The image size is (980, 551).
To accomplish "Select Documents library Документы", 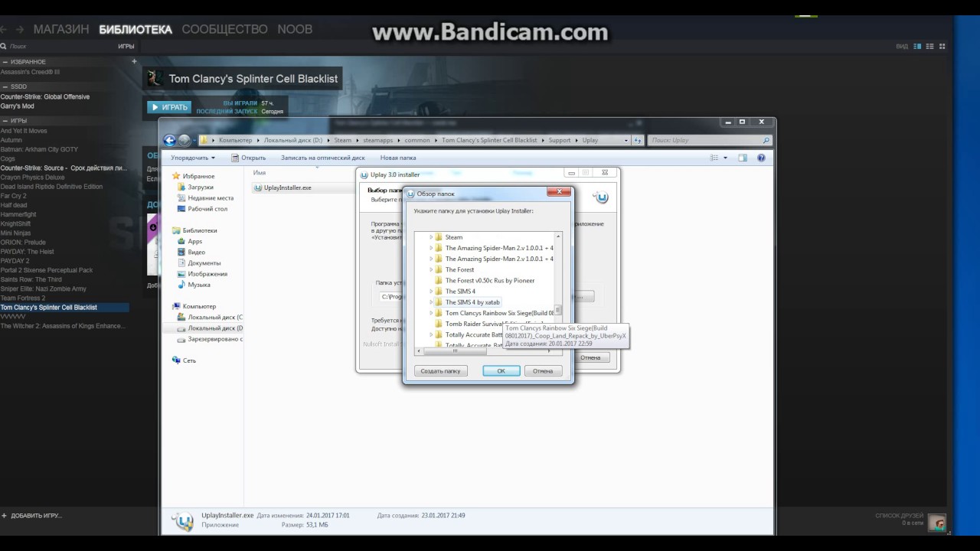I will 204,263.
